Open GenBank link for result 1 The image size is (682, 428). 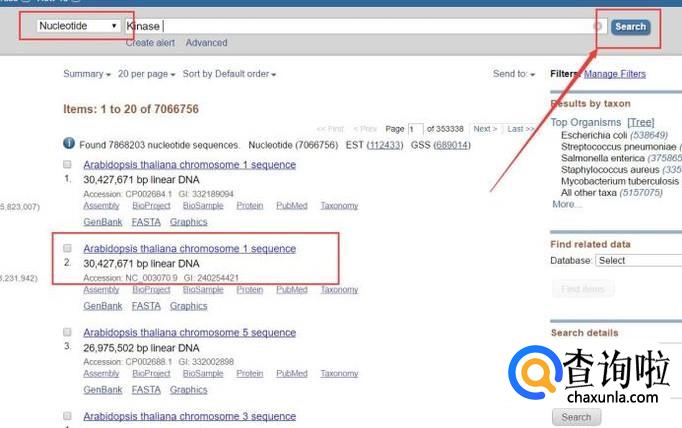tap(103, 222)
